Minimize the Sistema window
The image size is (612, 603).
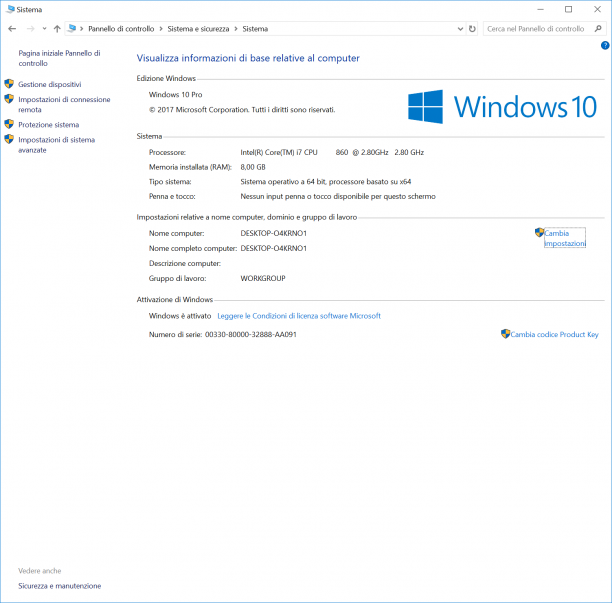pyautogui.click(x=541, y=9)
